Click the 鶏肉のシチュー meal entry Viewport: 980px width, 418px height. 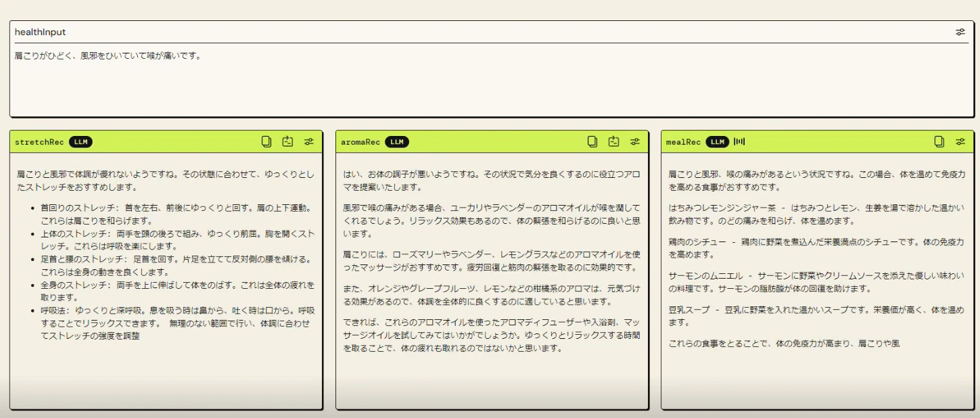(816, 248)
